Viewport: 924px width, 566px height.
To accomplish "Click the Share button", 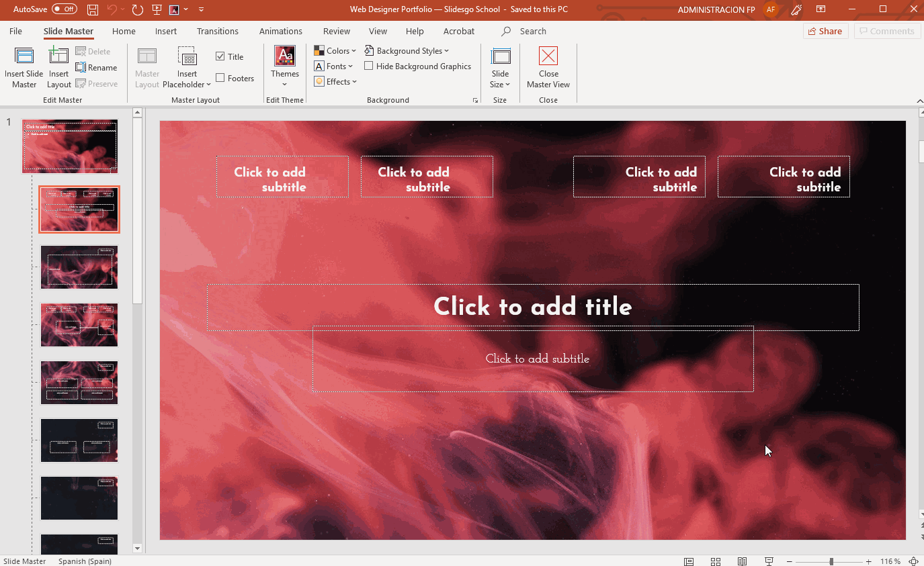I will point(825,32).
